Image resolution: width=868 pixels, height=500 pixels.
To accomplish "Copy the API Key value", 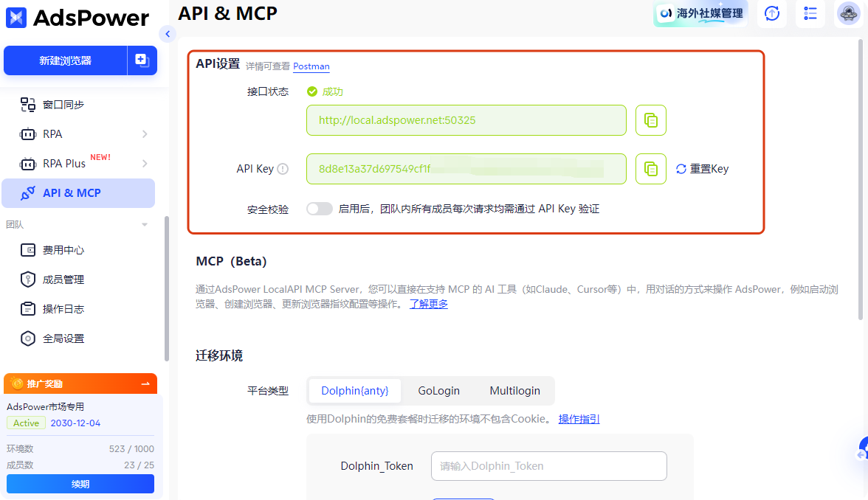I will point(650,169).
